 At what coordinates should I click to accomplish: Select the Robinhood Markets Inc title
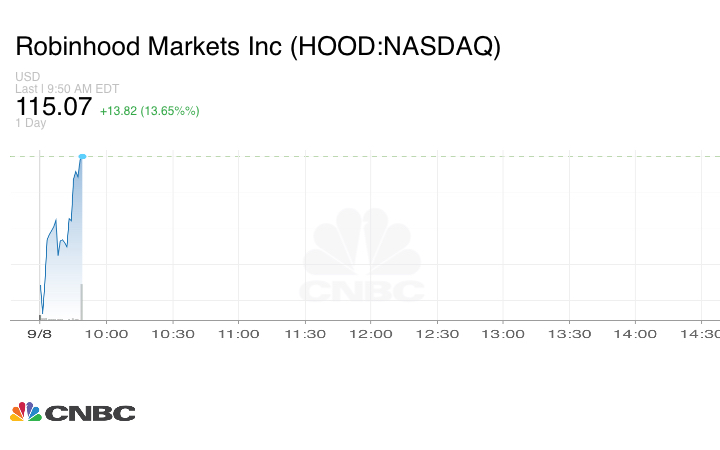click(257, 47)
